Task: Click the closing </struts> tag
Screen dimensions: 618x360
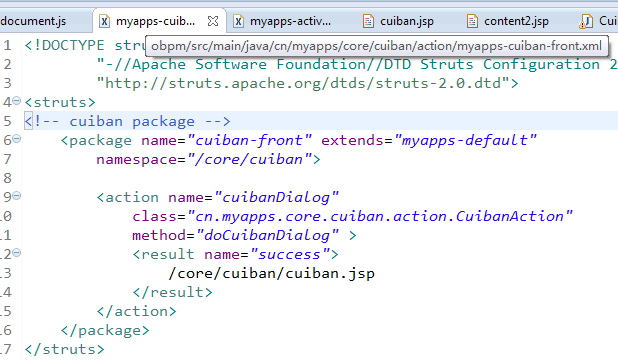Action: click(65, 349)
